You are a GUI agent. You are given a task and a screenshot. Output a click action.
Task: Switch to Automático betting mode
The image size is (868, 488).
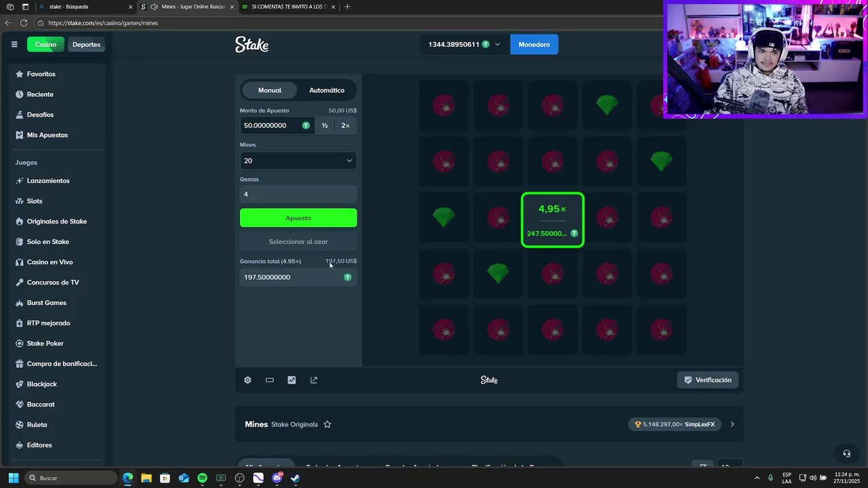[327, 90]
